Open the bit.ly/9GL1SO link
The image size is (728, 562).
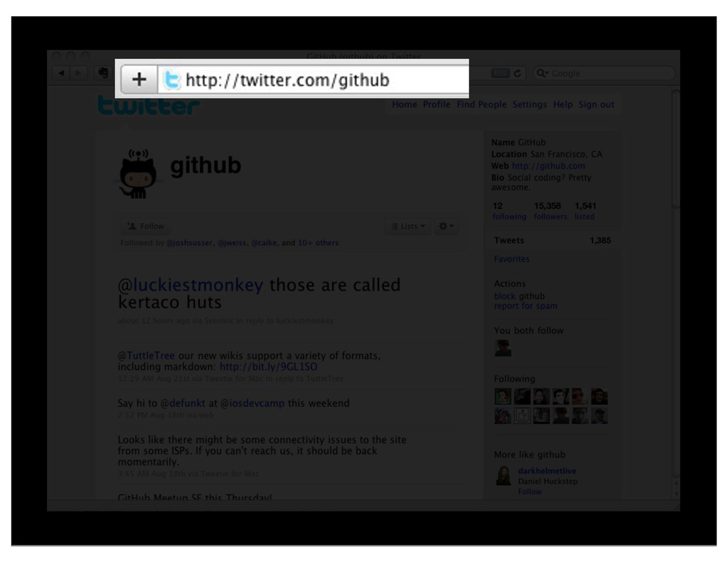pos(268,367)
